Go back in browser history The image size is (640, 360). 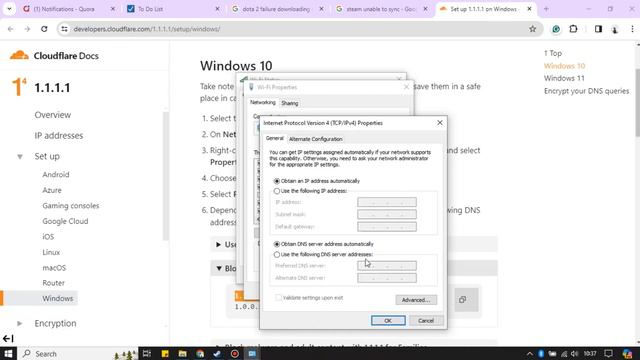(x=11, y=29)
